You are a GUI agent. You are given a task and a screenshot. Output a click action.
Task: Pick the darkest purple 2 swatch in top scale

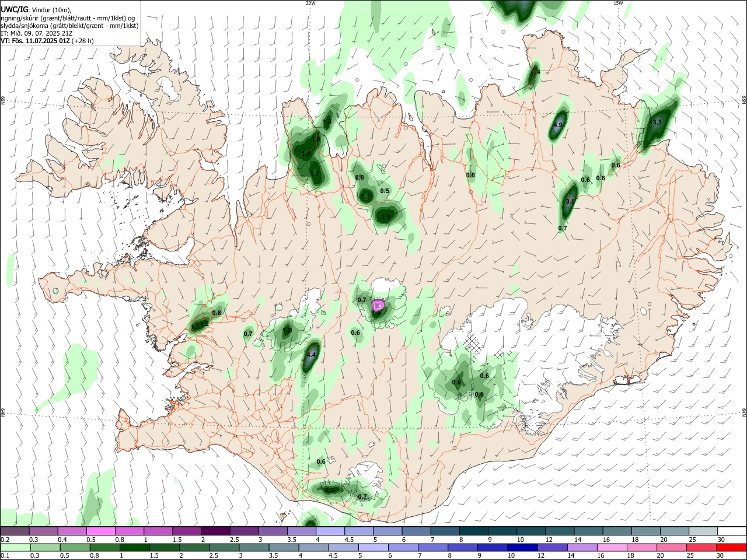tap(215, 531)
